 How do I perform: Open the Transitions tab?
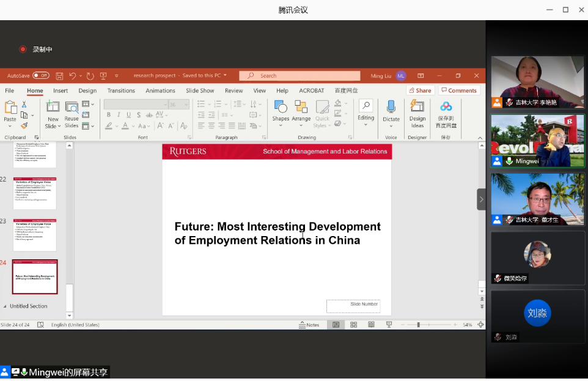coord(121,91)
